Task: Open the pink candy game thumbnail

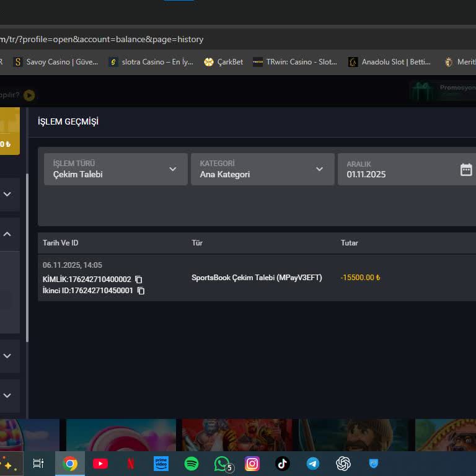Action: coord(121,434)
